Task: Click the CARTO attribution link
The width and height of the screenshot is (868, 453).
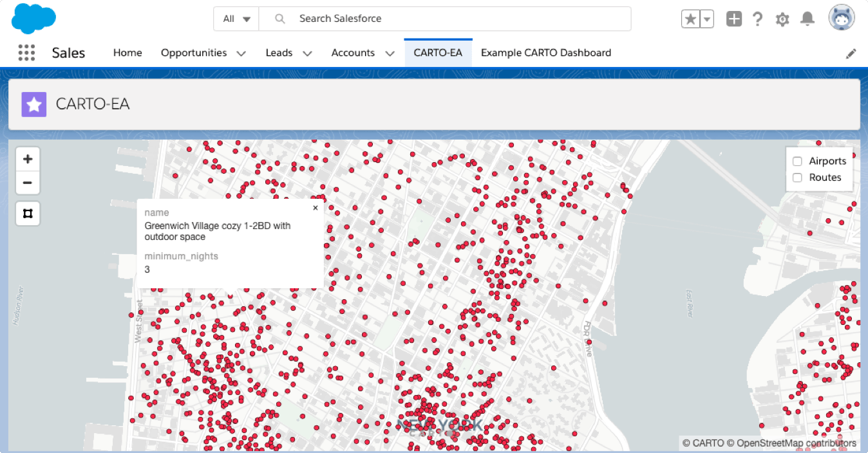Action: click(703, 443)
